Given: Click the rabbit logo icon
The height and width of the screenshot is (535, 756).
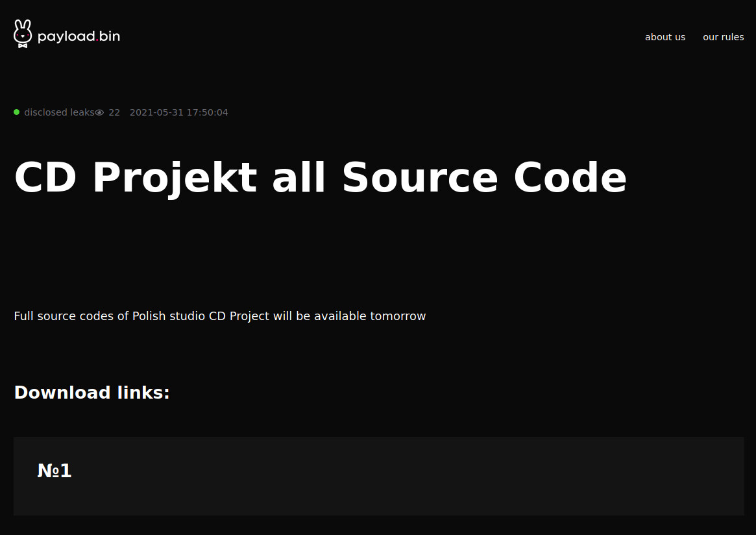Looking at the screenshot, I should [23, 34].
